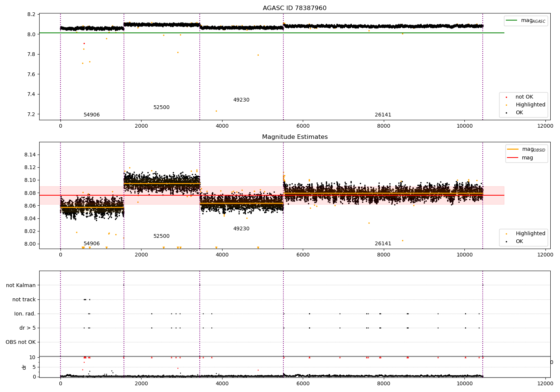Click OBSID label 52500 in top plot
560x392 pixels.
click(x=161, y=108)
